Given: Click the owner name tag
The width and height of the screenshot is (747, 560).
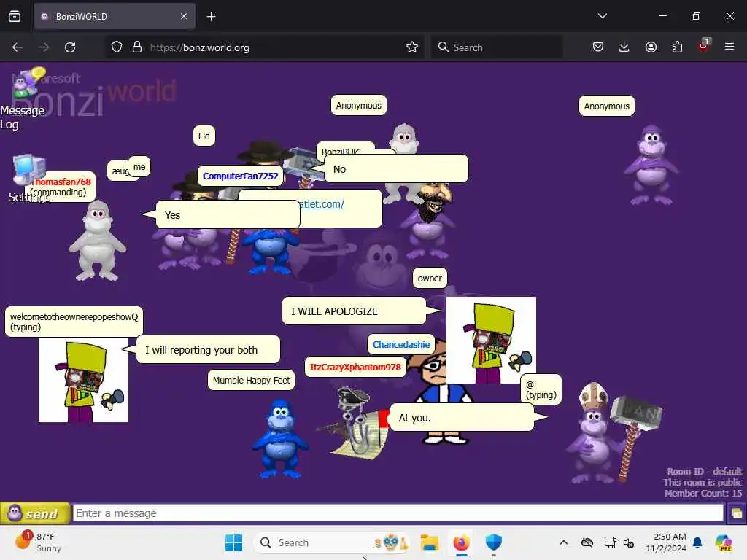Looking at the screenshot, I should [430, 278].
